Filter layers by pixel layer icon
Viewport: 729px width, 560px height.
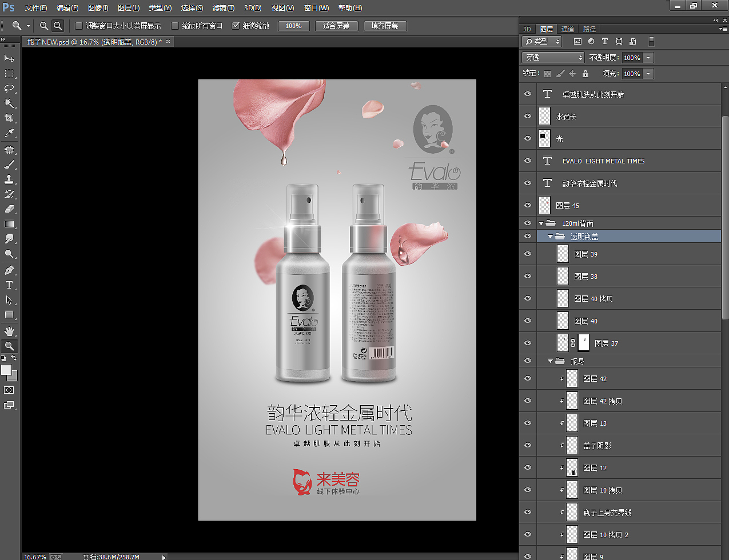coord(577,42)
